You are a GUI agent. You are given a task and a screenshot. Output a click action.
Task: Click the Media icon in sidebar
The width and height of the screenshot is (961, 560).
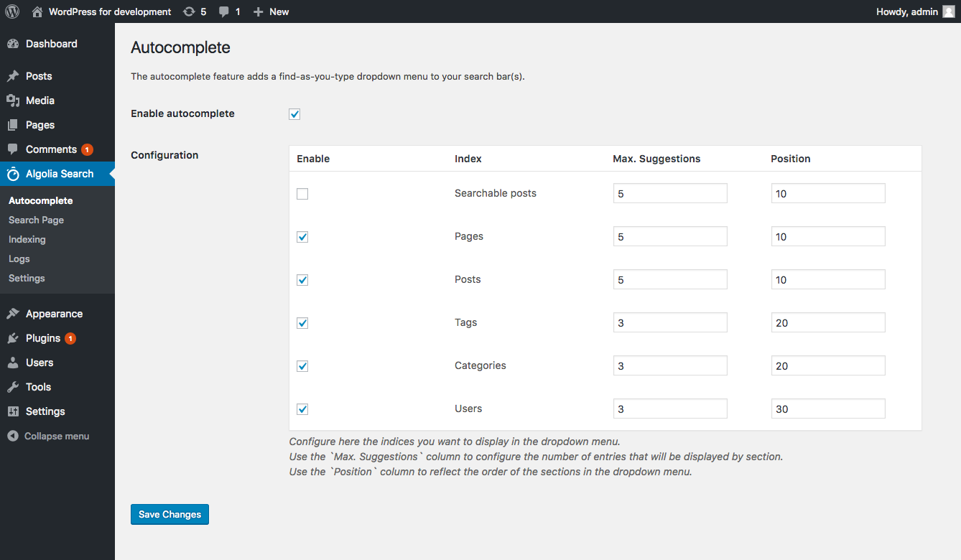pos(13,101)
